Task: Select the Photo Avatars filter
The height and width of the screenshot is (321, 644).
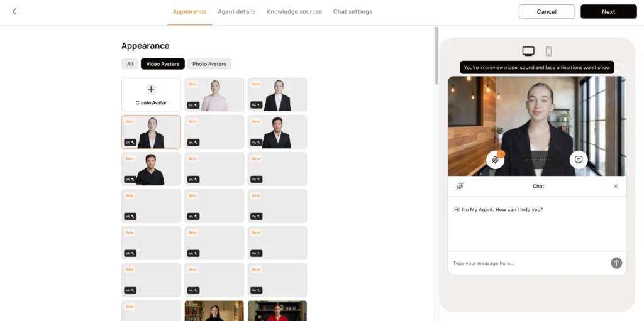Action: (209, 64)
